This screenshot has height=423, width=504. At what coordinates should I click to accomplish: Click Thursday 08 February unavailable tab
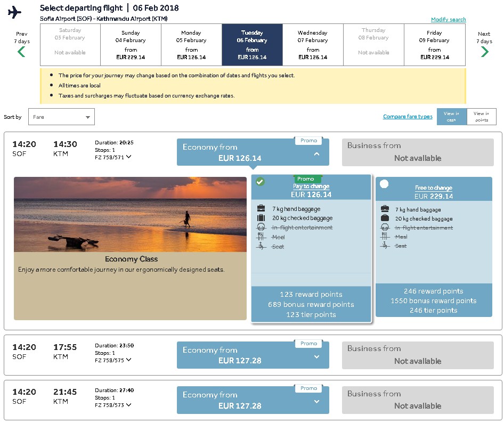373,45
